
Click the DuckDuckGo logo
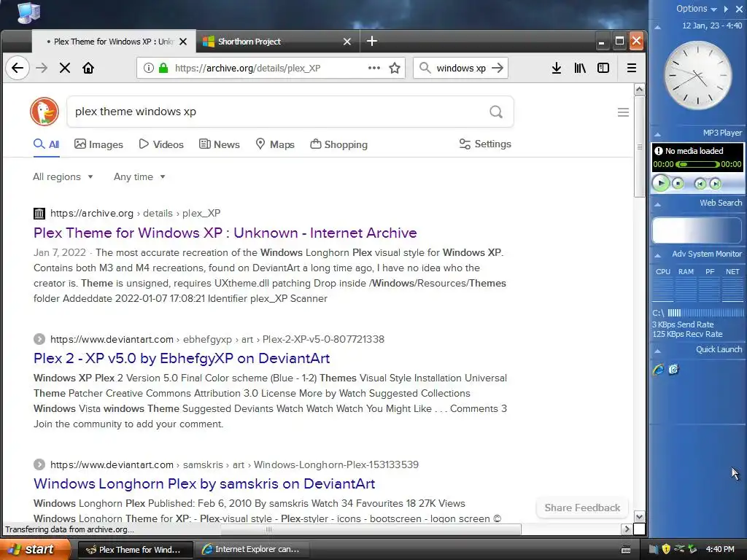pos(44,112)
